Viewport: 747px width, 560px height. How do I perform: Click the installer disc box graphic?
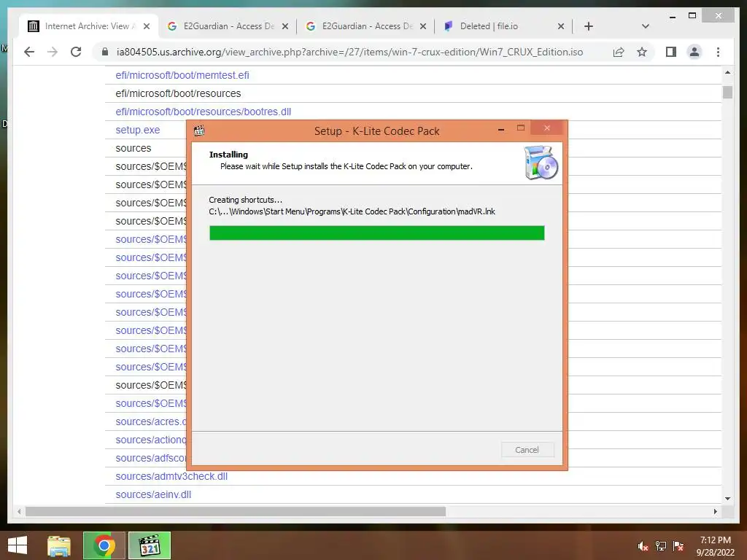(x=541, y=163)
